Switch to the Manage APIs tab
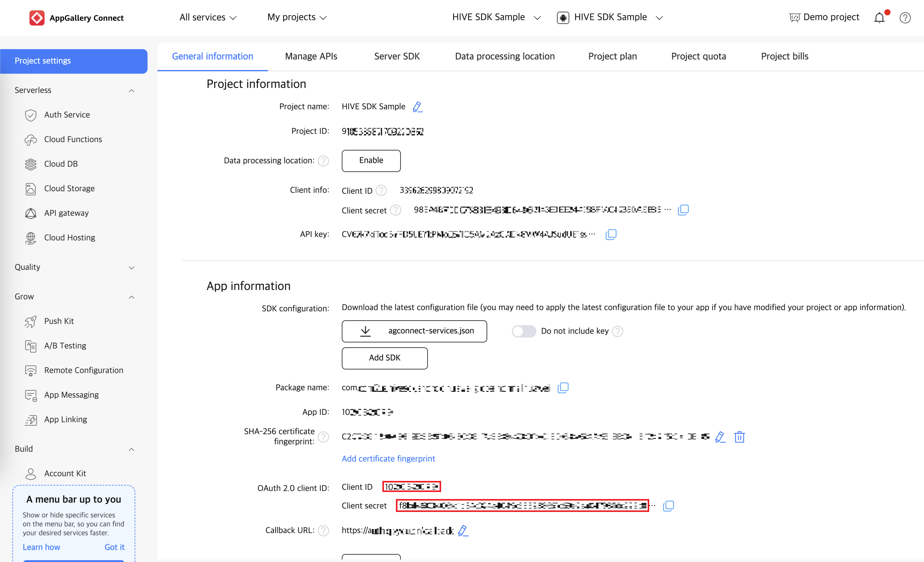The image size is (924, 562). 311,56
